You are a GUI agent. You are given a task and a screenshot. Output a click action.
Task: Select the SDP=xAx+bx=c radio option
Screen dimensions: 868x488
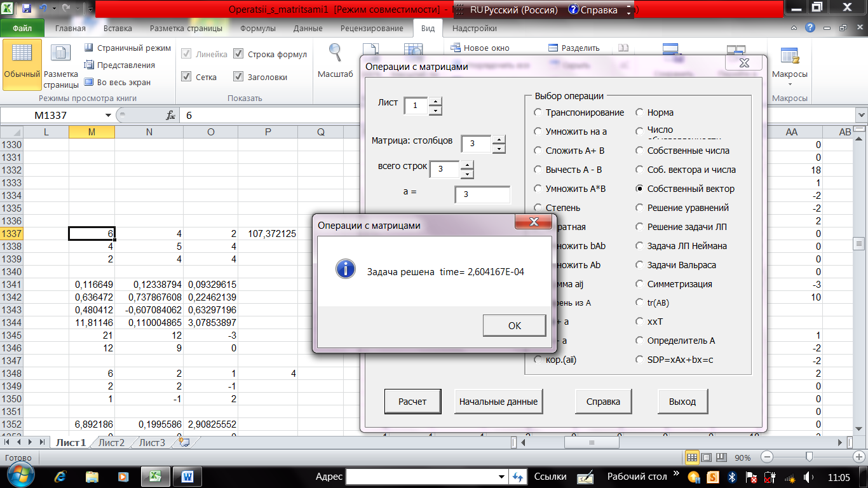[640, 360]
